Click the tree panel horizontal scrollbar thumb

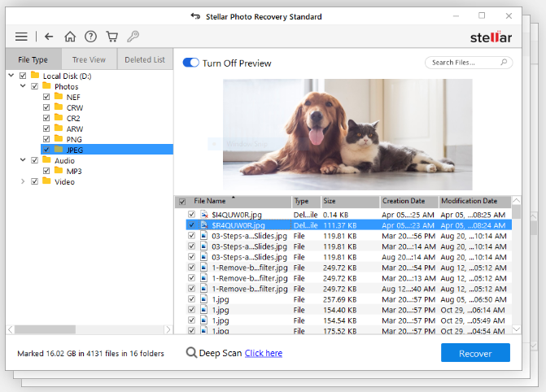(x=45, y=329)
